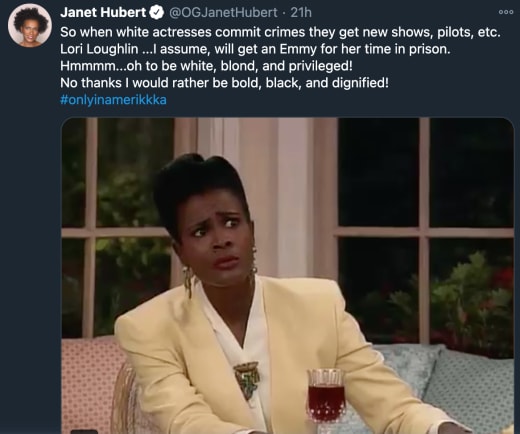Click the line 'Hmmmm...oh to be white, blond'
520x434 pixels.
point(206,66)
